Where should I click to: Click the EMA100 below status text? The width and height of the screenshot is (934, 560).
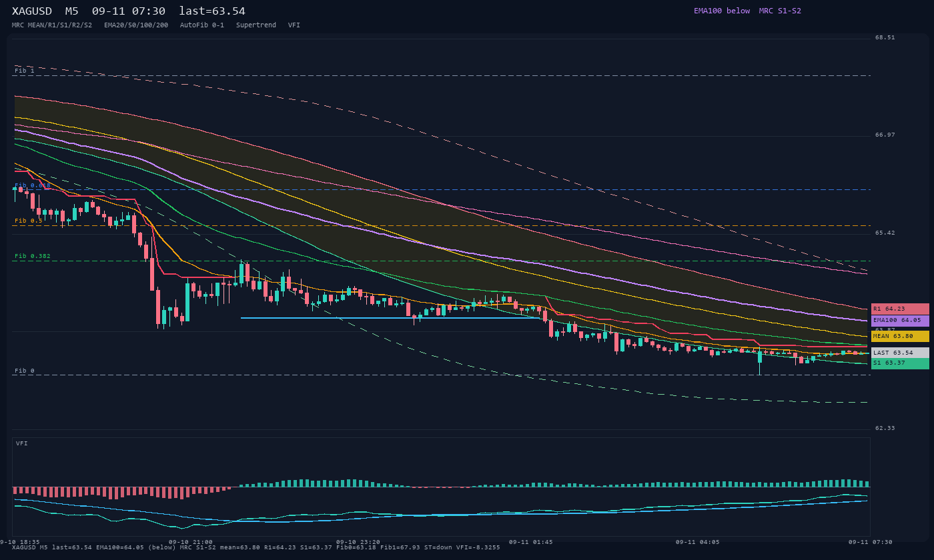[x=722, y=11]
